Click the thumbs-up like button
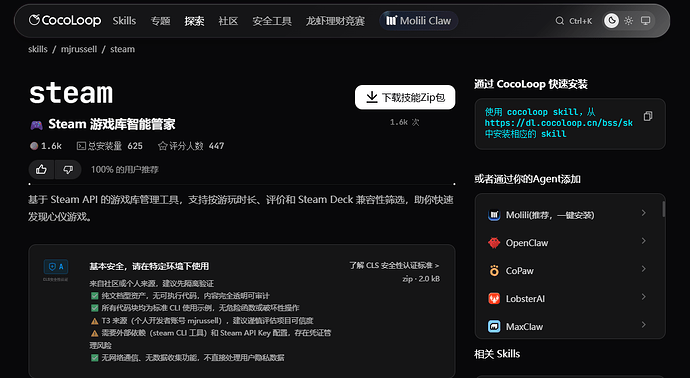Viewport: 690px width, 378px height. click(x=41, y=169)
